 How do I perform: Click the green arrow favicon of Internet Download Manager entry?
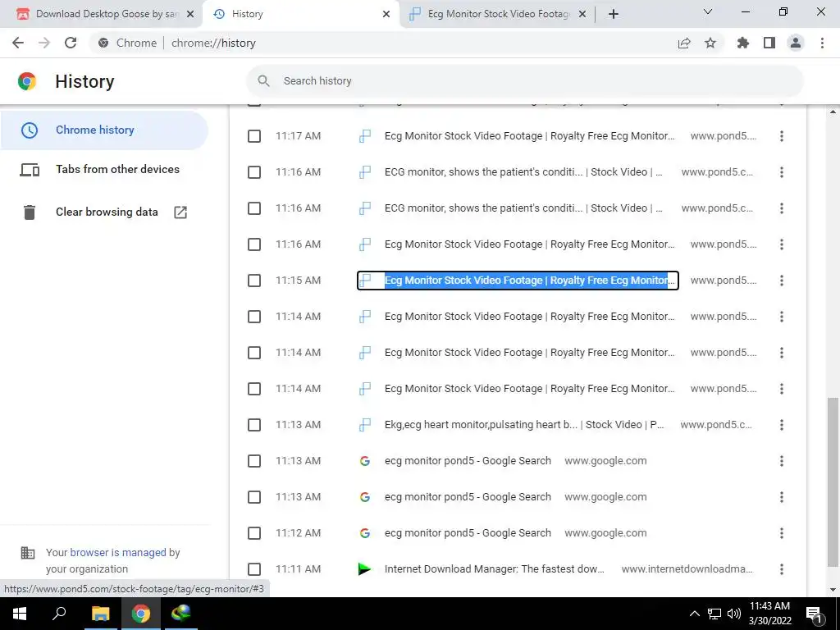point(365,569)
